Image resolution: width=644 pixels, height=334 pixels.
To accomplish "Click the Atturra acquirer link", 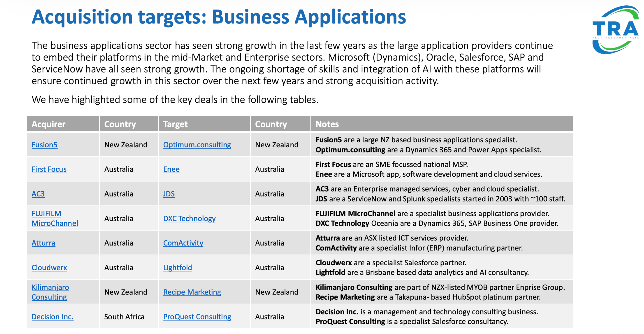I will 43,243.
